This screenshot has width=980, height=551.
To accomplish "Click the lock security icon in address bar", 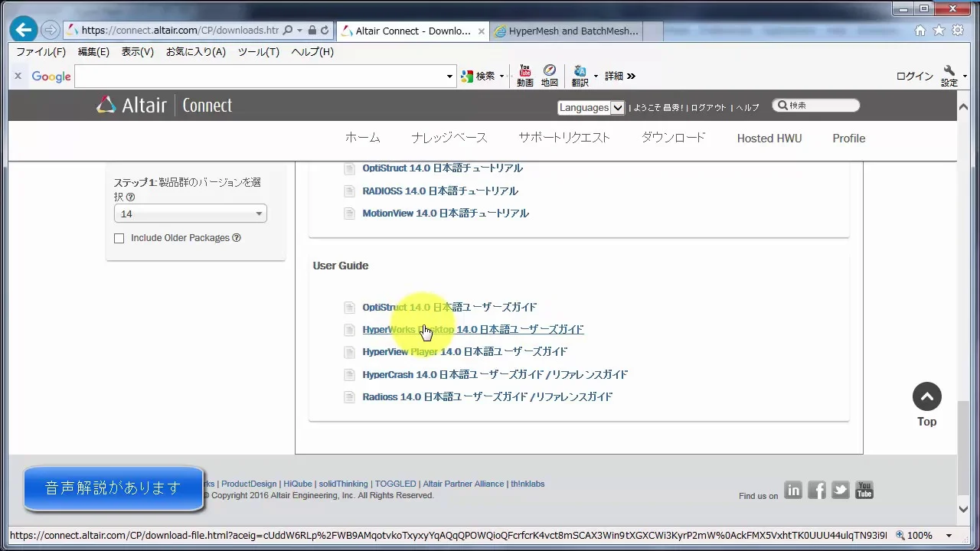I will 312,31.
